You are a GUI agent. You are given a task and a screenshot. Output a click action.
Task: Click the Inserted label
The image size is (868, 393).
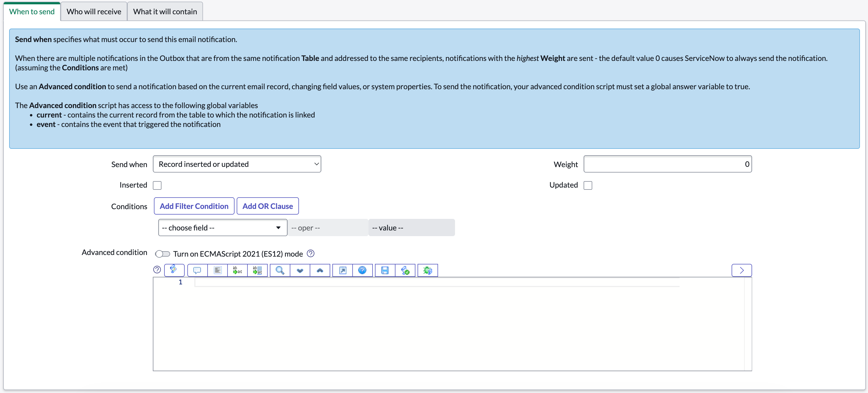[x=133, y=185]
